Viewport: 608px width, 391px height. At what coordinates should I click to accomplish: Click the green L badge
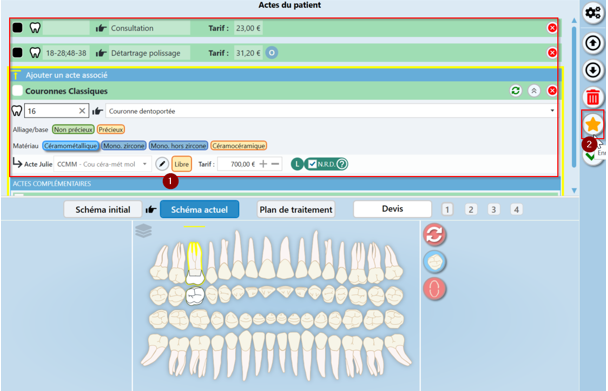click(297, 164)
